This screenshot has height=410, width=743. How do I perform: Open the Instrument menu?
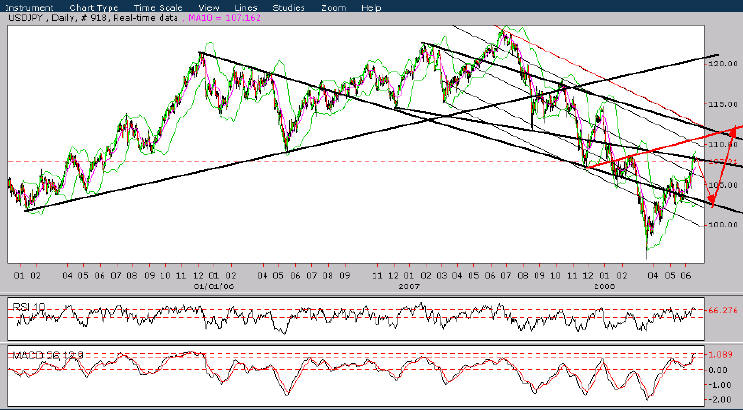click(27, 6)
